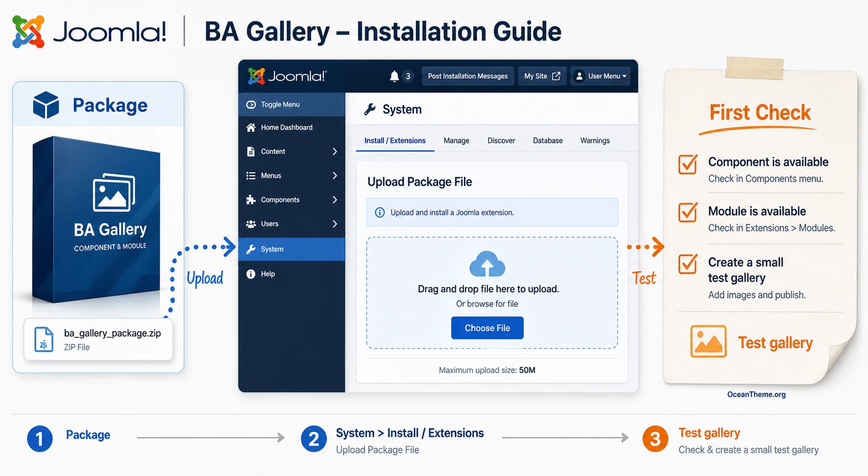The height and width of the screenshot is (476, 868).
Task: Click the user avatar icon in User Menu
Action: click(x=579, y=76)
